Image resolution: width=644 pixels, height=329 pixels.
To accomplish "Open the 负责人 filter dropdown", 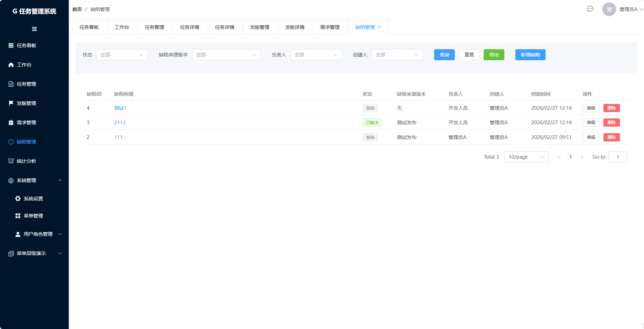I will [316, 55].
